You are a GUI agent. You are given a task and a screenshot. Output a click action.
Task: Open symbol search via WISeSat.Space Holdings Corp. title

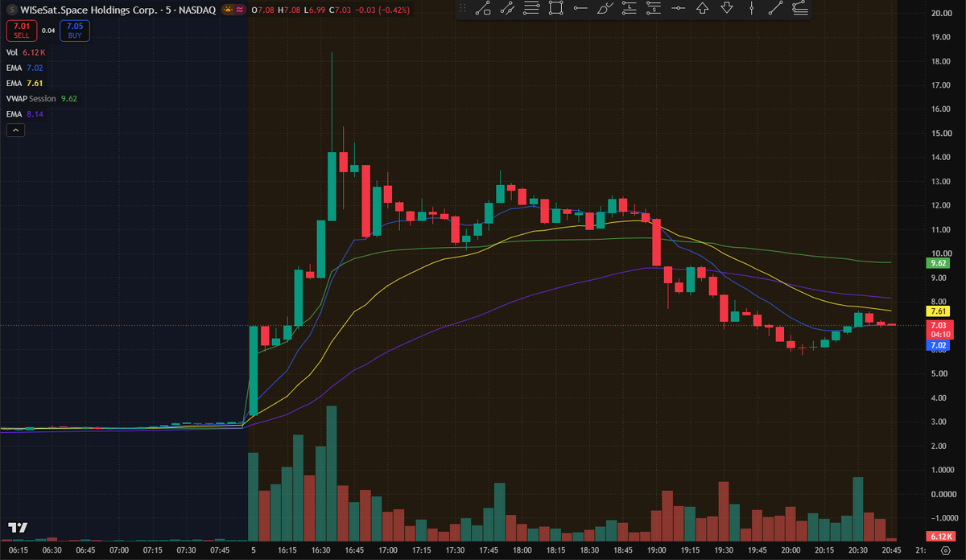89,10
